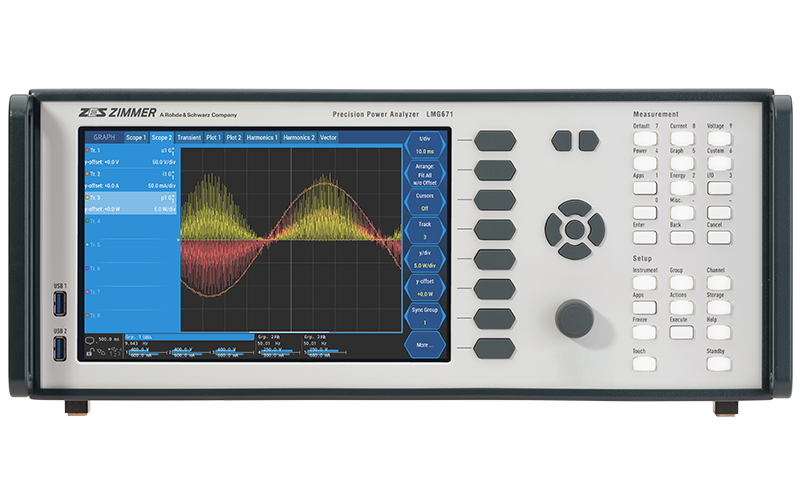Open the Track selection softkey
Viewport: 800px width, 504px height.
tap(424, 231)
